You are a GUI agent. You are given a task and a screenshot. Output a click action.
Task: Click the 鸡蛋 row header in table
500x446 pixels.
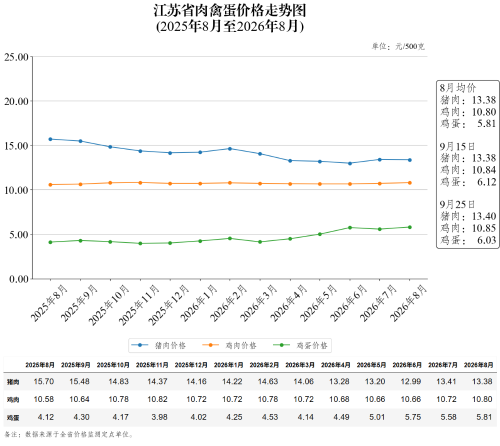tap(13, 417)
